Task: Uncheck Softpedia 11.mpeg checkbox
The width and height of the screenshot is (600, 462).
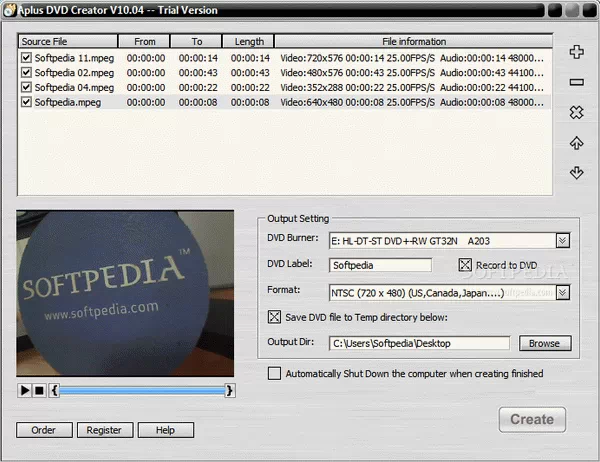Action: 26,58
